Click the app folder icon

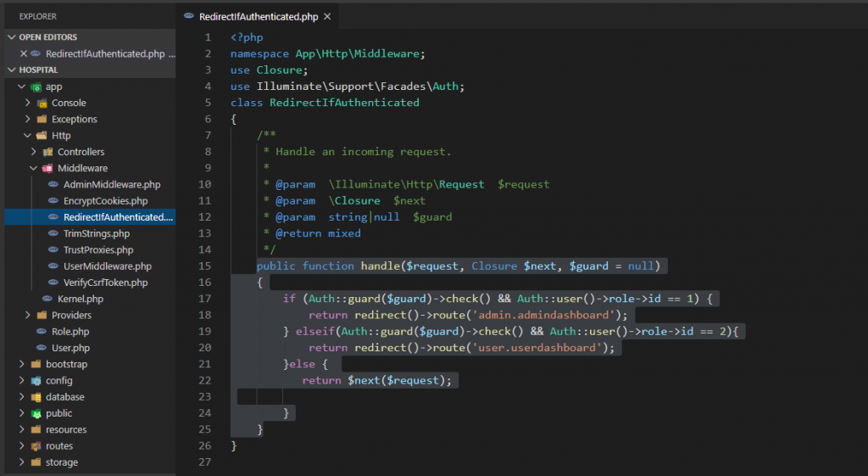(x=36, y=87)
